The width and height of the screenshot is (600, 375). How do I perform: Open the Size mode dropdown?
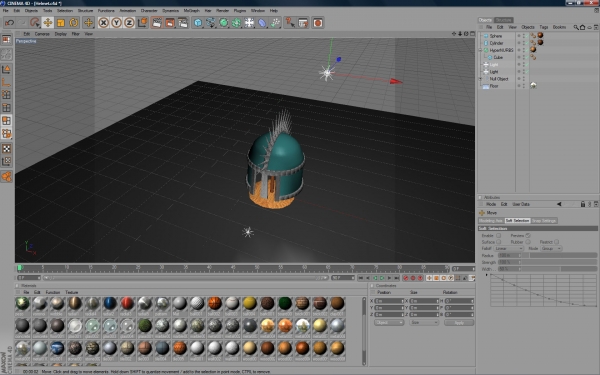tap(424, 323)
